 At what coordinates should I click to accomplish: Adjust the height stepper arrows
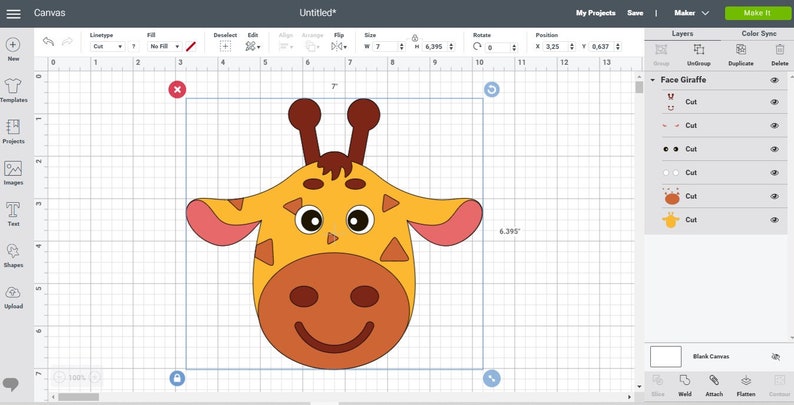pos(451,47)
